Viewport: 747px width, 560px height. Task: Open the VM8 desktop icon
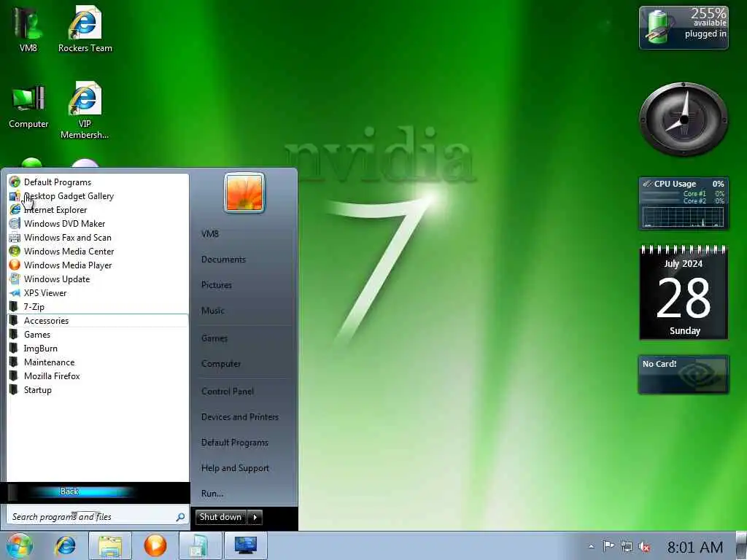click(x=28, y=28)
